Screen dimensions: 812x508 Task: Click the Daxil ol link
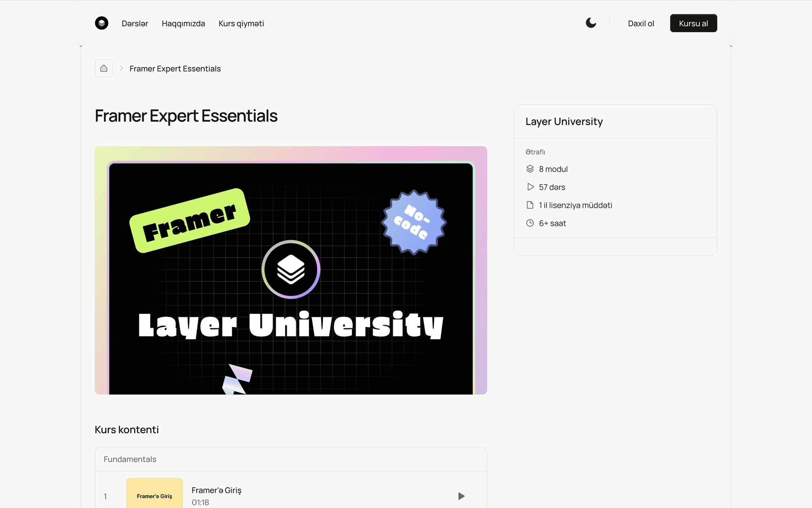click(641, 23)
